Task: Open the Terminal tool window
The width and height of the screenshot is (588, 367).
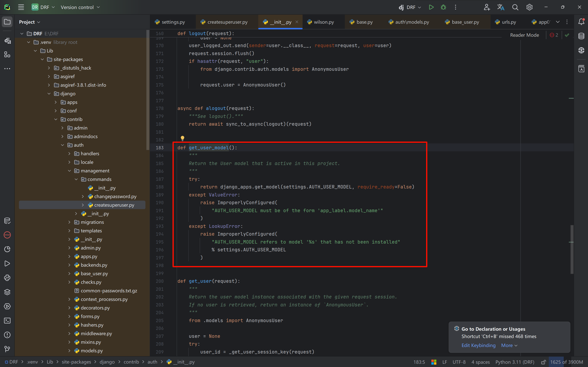Action: coord(7,321)
